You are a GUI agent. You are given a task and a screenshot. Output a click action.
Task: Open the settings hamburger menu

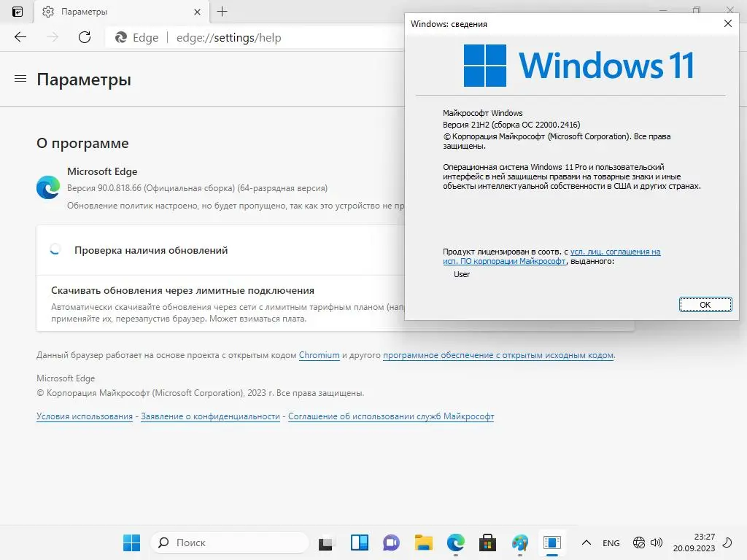pos(20,79)
